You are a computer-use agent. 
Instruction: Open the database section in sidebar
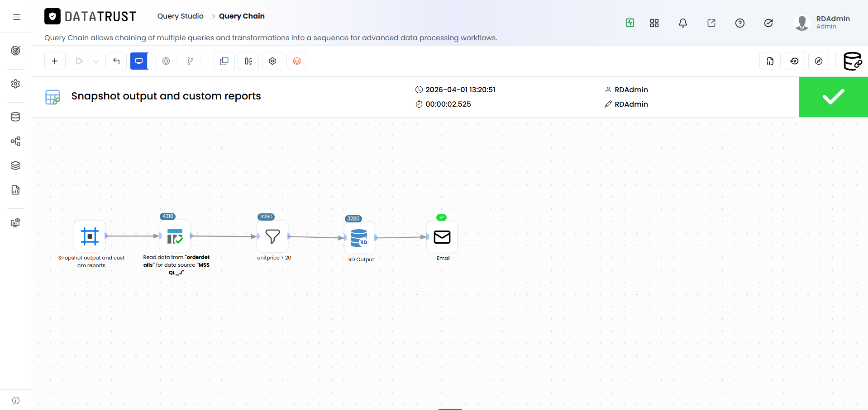(x=16, y=117)
